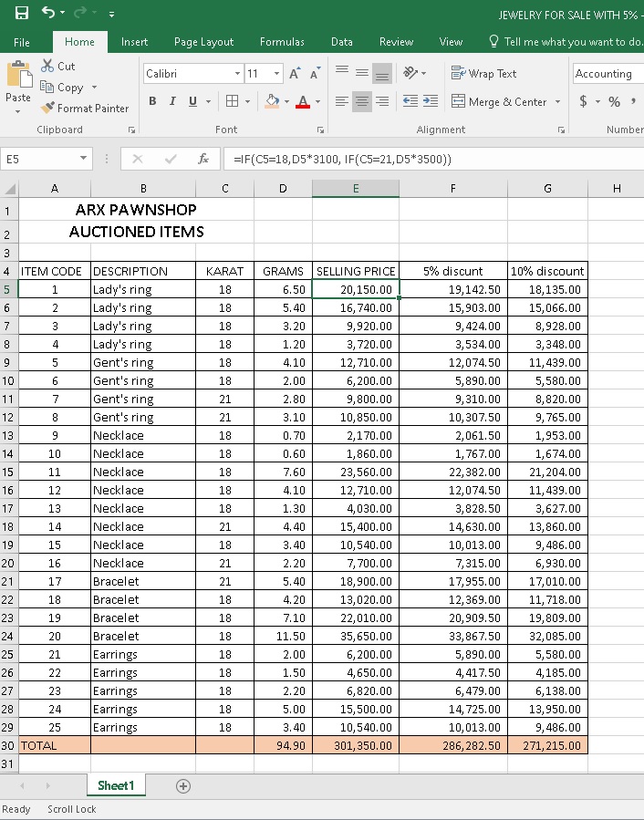Viewport: 644px width, 820px height.
Task: Click the New Sheet plus icon
Action: pos(183,786)
